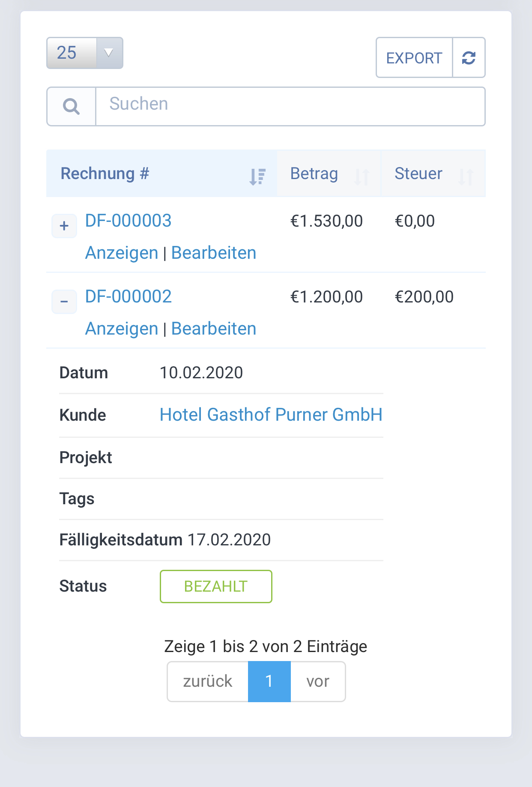Click the refresh table icon
This screenshot has height=787, width=532.
(469, 58)
